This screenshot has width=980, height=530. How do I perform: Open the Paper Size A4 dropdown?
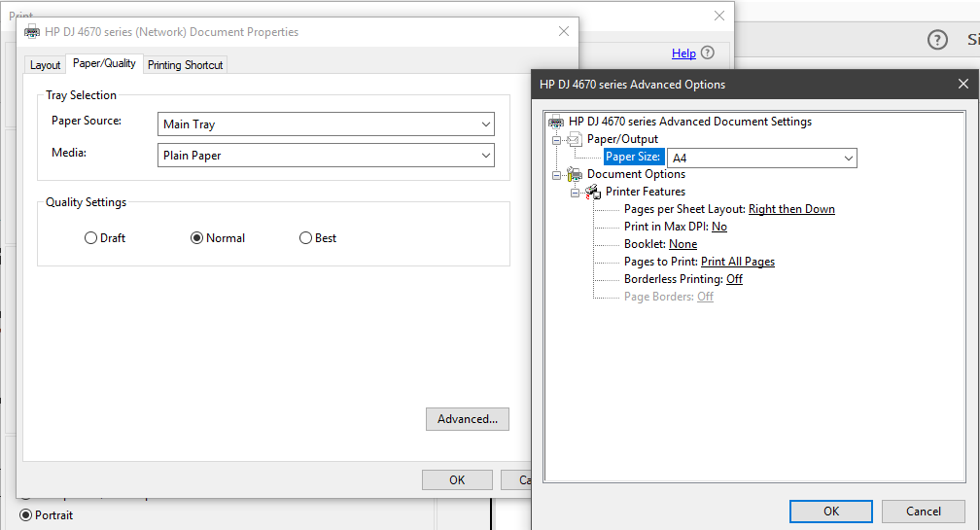[762, 159]
